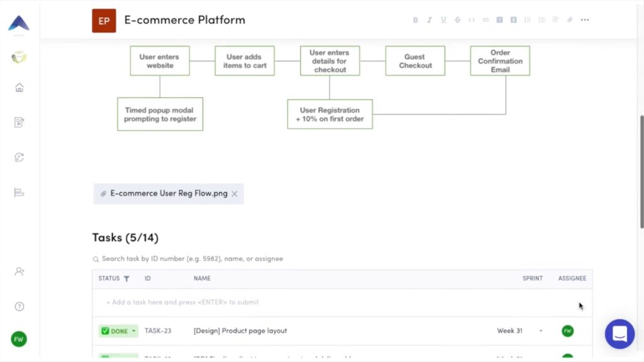Apply strikethrough formatting
Viewport: 644px width, 362px height.
click(457, 19)
